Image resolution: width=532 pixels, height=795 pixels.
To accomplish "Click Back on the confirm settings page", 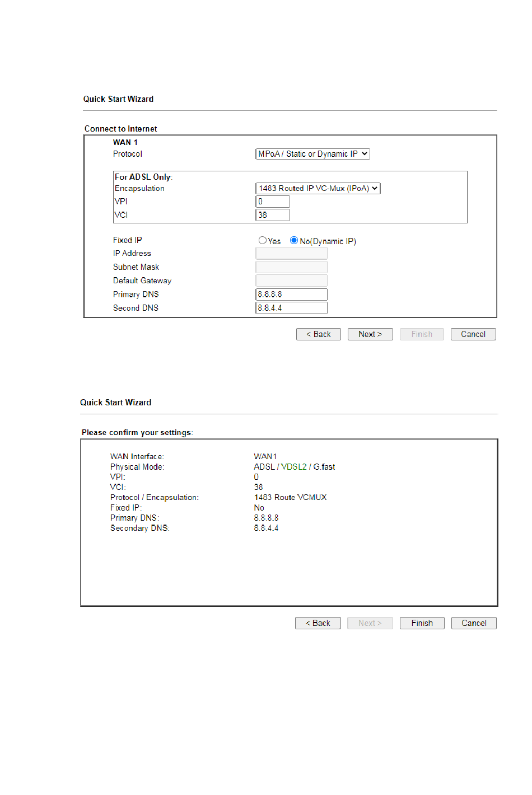I will pos(318,623).
